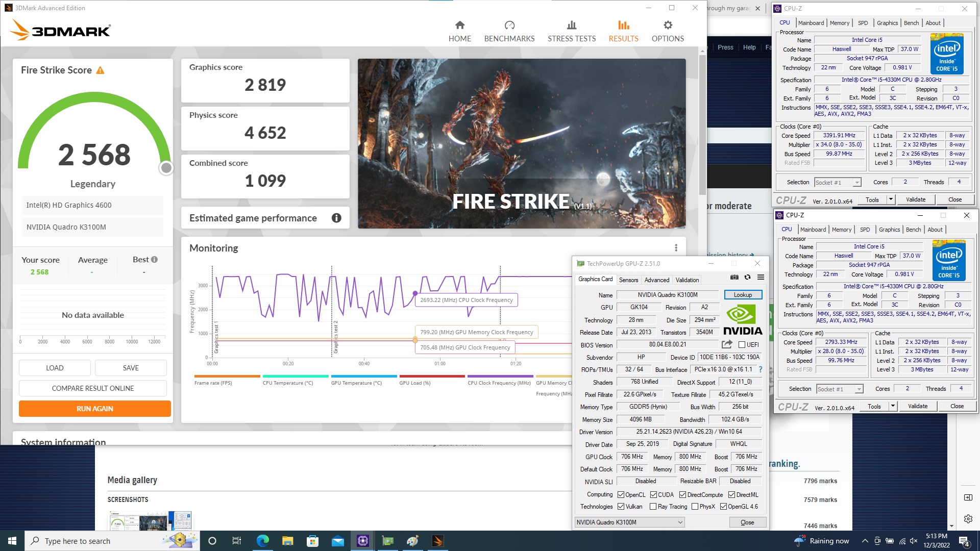
Task: Open the HOME section in 3DMark
Action: 459,31
